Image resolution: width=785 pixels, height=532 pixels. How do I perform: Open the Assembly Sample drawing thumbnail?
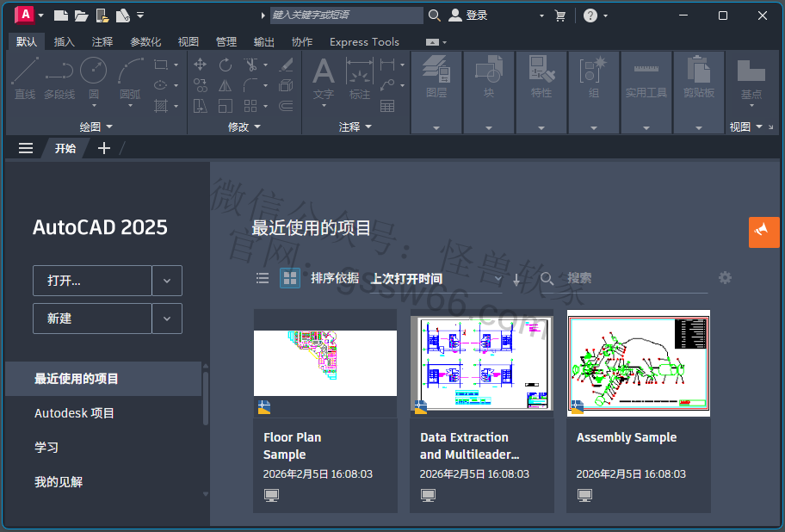638,363
